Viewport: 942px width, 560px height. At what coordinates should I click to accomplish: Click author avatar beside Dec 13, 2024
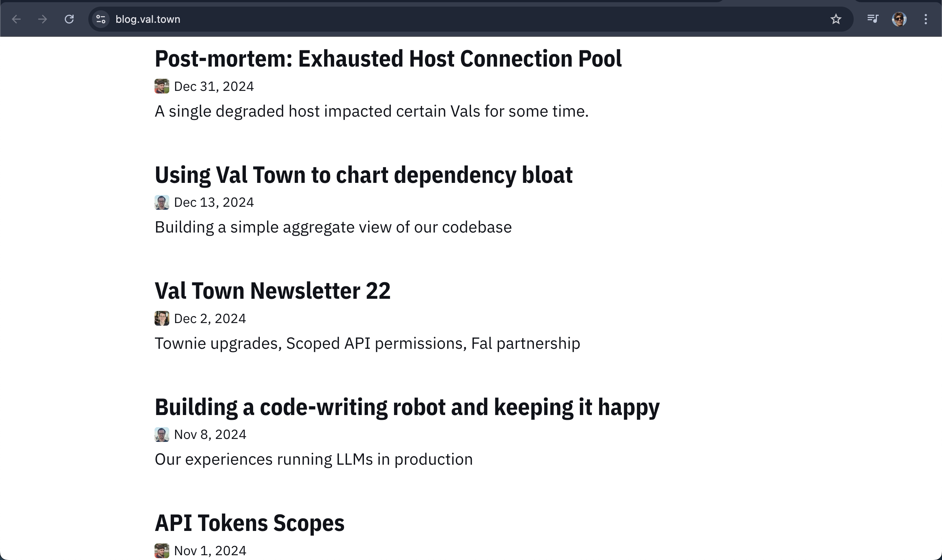coord(162,203)
